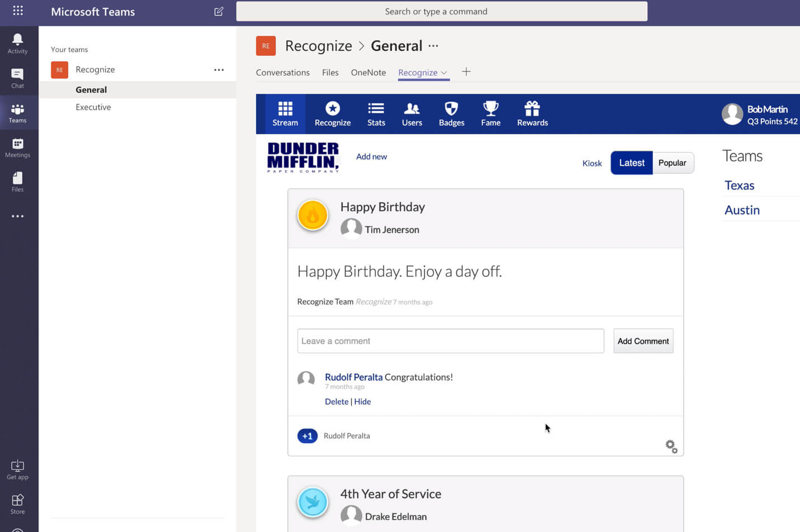
Task: Switch stream to Latest
Action: coord(632,163)
